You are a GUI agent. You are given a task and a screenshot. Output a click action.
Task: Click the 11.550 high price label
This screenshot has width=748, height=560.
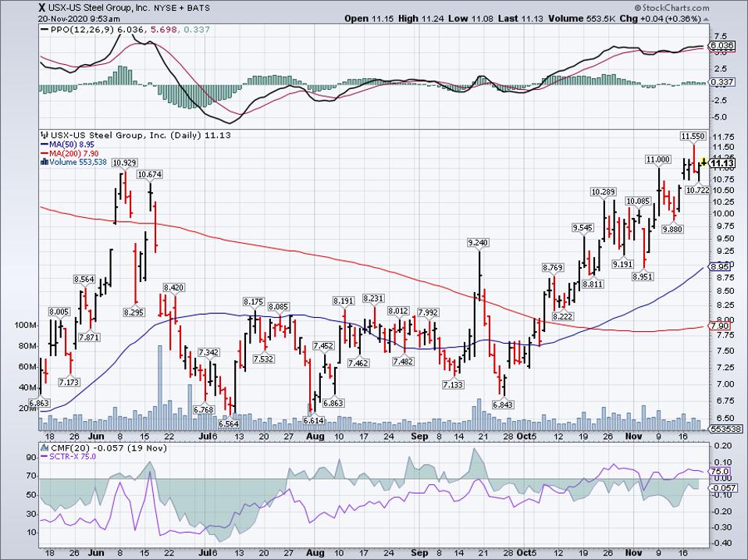pos(693,136)
